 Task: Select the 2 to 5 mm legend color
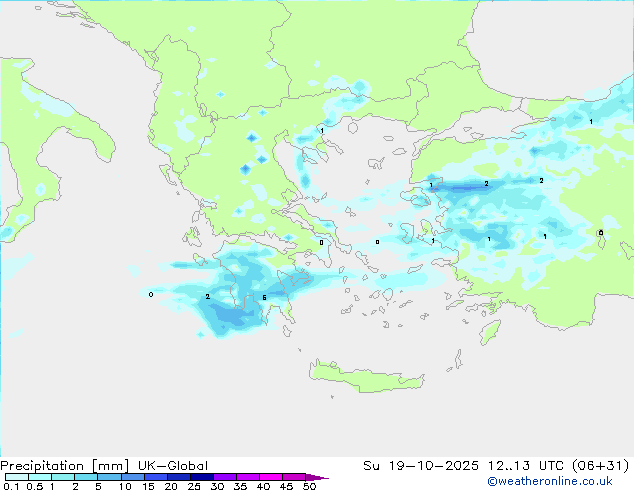tap(86, 477)
